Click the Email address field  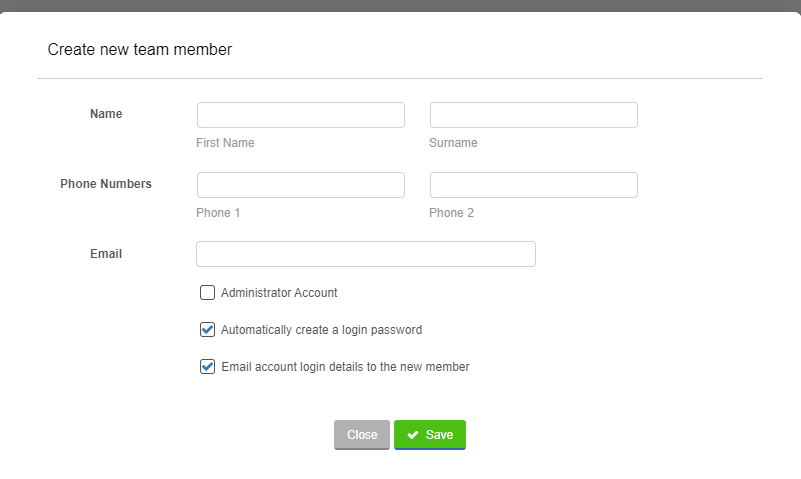pos(366,254)
